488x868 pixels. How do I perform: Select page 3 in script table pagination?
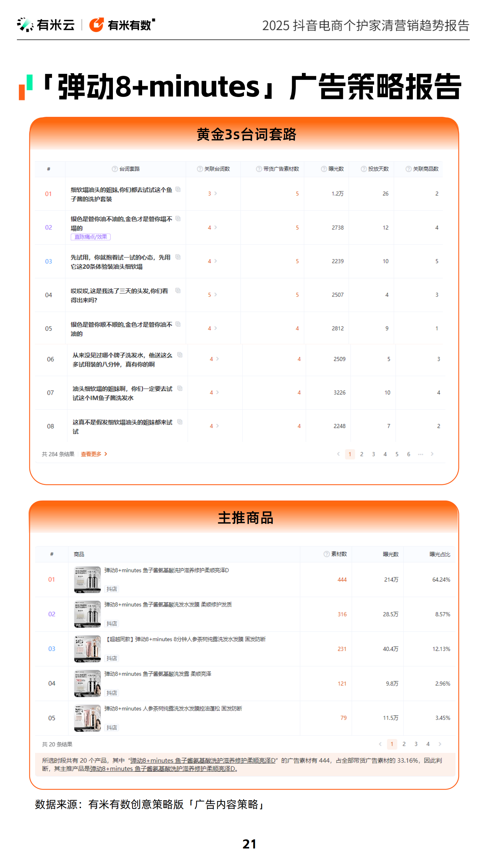point(373,454)
